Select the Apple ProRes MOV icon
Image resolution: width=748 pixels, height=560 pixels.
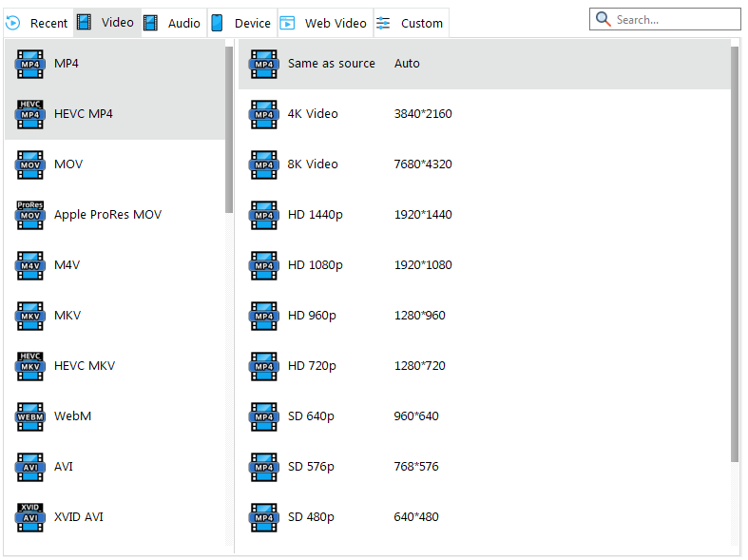coord(30,215)
